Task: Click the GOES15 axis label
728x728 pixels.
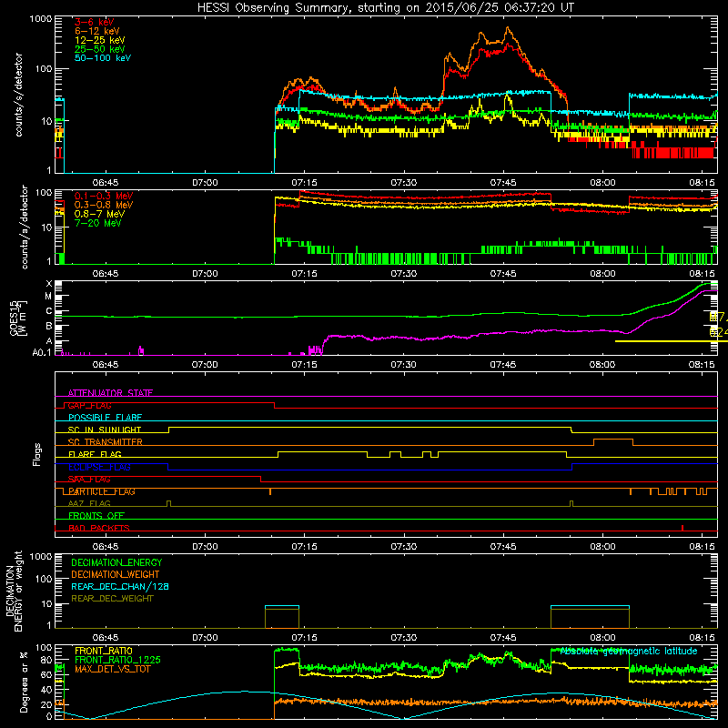Action: [x=18, y=318]
